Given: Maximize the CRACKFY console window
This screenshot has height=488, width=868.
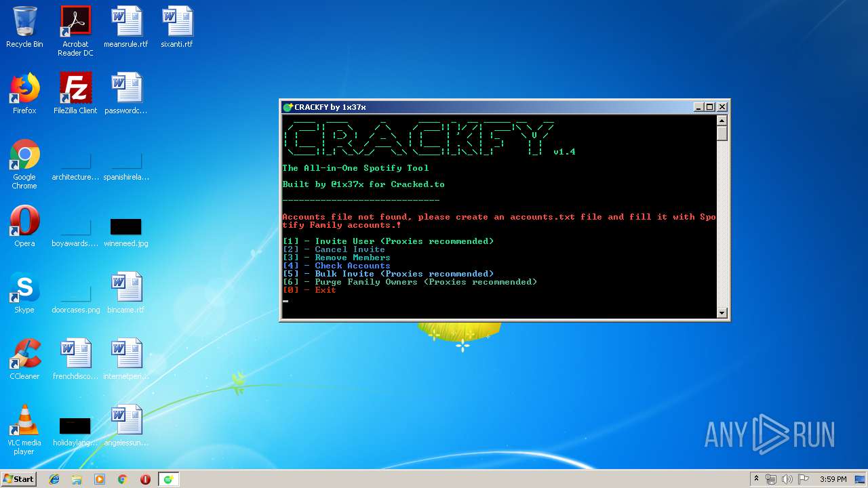Looking at the screenshot, I should coord(710,107).
